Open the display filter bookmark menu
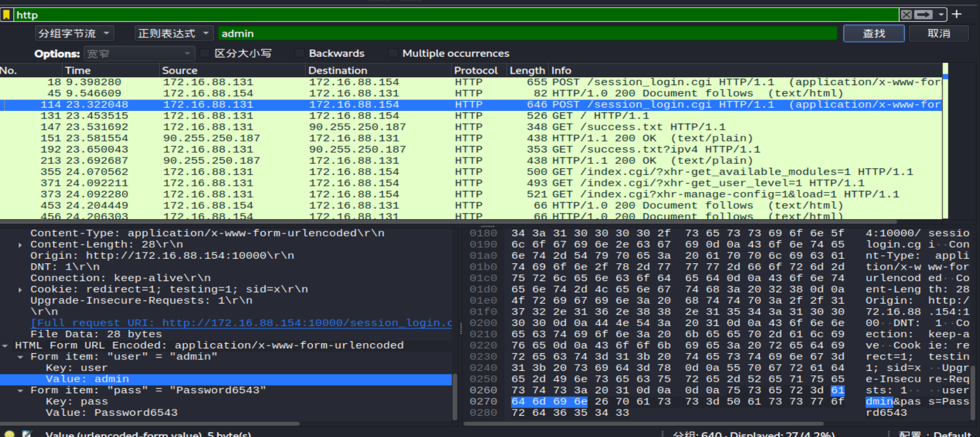980x437 pixels. pyautogui.click(x=6, y=15)
